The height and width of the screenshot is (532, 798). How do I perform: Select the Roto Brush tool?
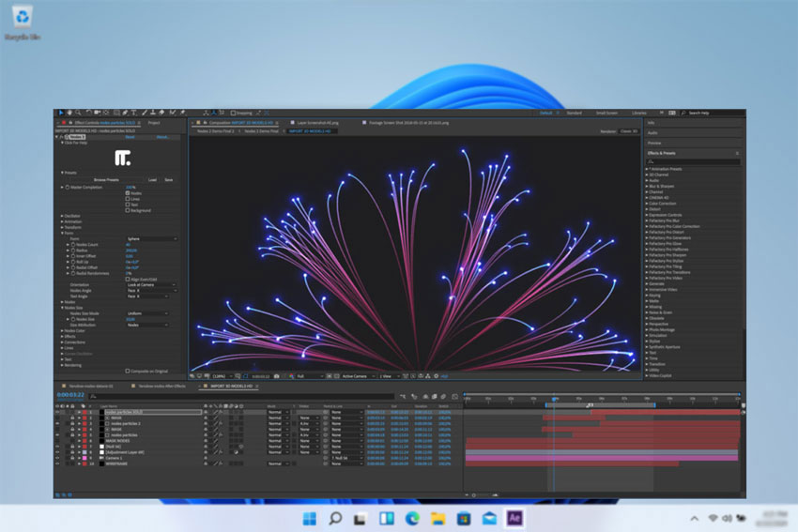point(172,113)
